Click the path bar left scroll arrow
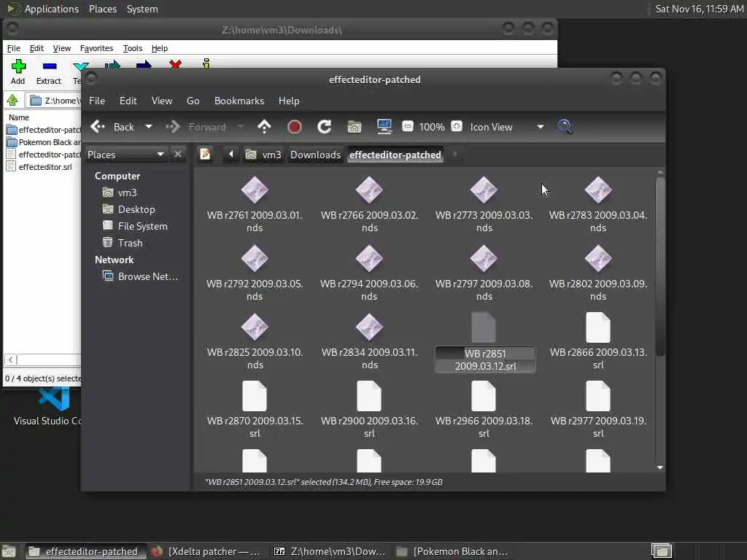The width and height of the screenshot is (747, 560). pyautogui.click(x=231, y=155)
